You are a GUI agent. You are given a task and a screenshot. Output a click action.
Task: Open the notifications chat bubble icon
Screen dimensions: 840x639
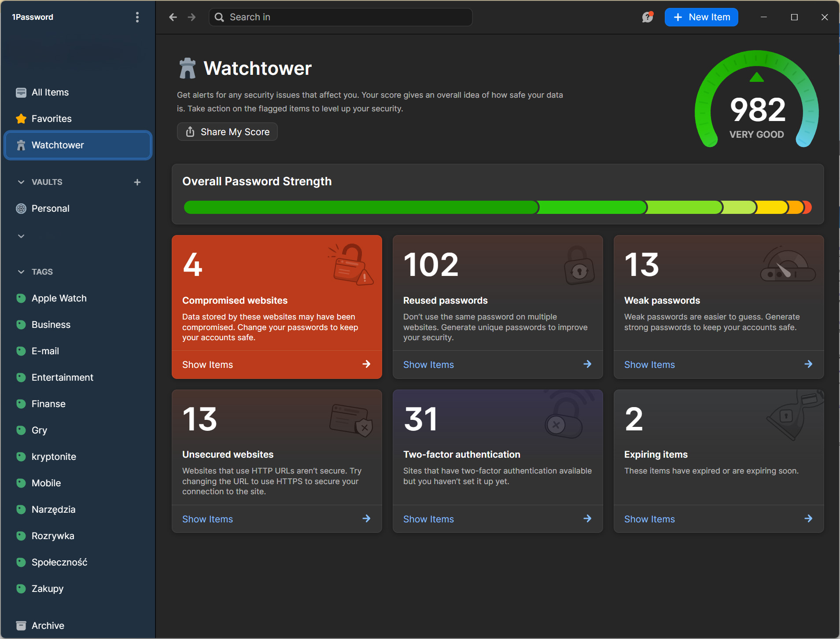point(647,17)
